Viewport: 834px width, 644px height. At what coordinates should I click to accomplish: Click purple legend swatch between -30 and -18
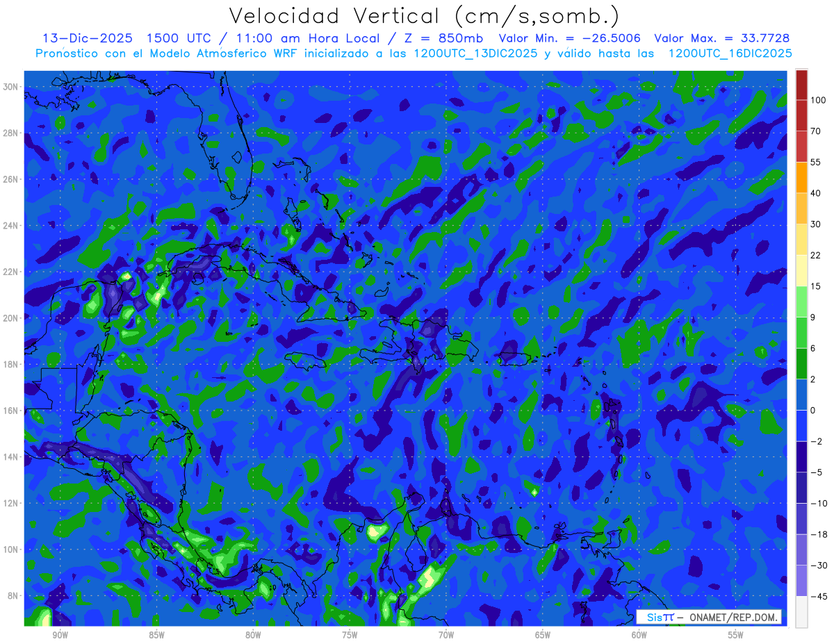(801, 550)
